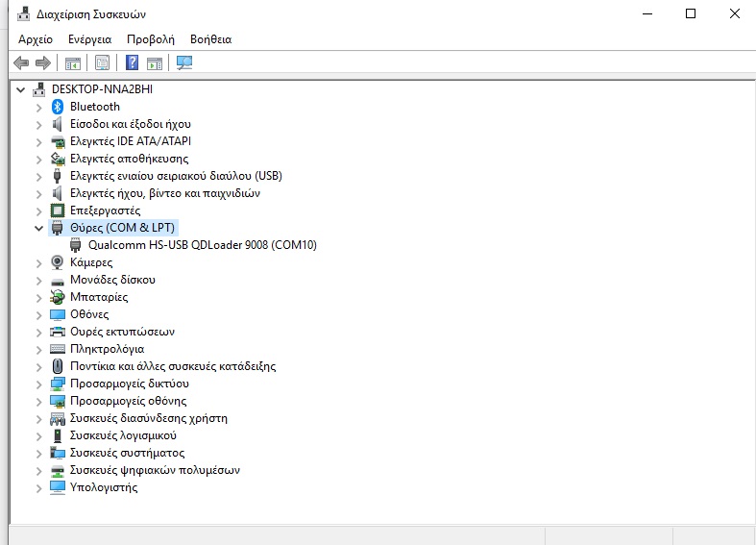
Task: Open the Ενέργεια menu
Action: click(89, 39)
